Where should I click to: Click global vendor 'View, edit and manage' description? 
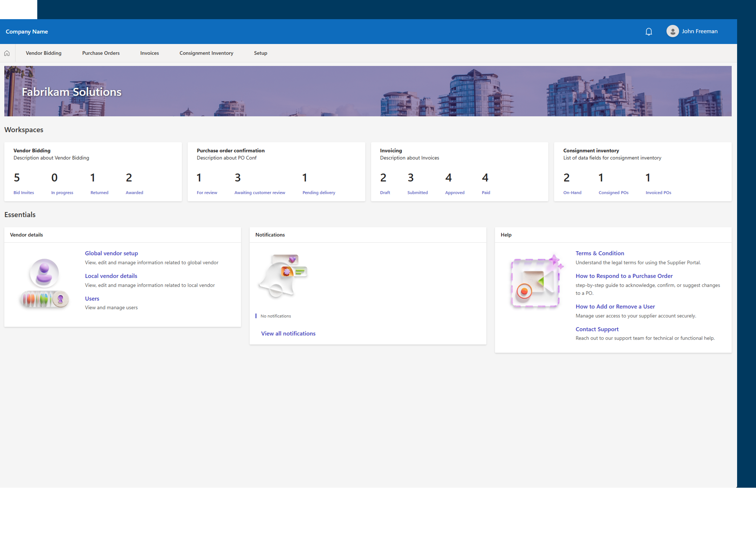(x=151, y=263)
